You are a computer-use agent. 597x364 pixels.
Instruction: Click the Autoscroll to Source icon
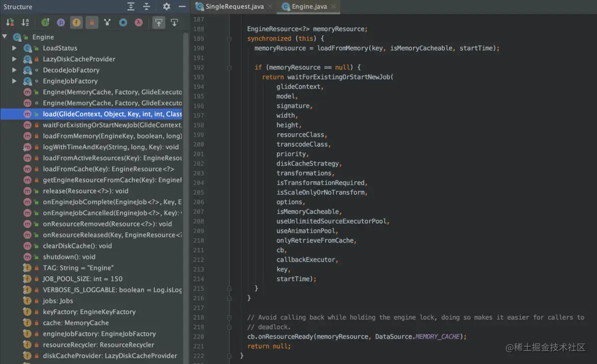[x=159, y=22]
